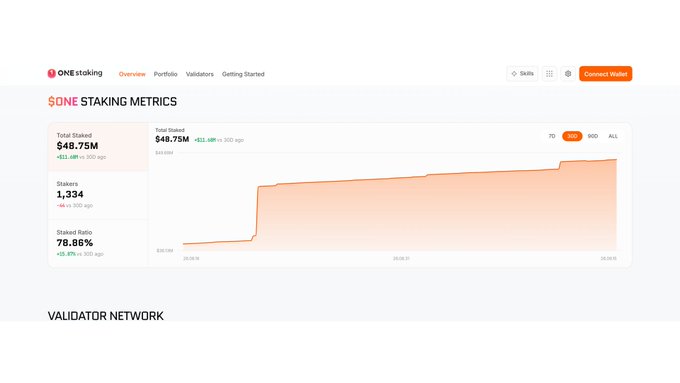The image size is (680, 383).
Task: Click the orange staking area chart
Action: click(x=399, y=204)
